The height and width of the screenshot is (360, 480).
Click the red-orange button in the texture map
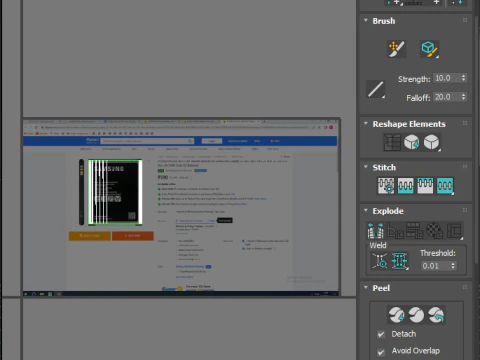point(133,236)
